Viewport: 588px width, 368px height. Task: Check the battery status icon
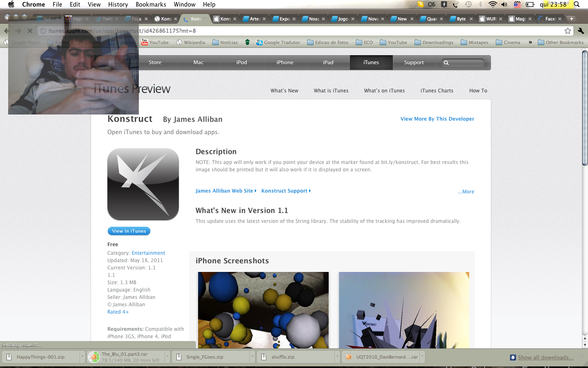click(x=530, y=4)
